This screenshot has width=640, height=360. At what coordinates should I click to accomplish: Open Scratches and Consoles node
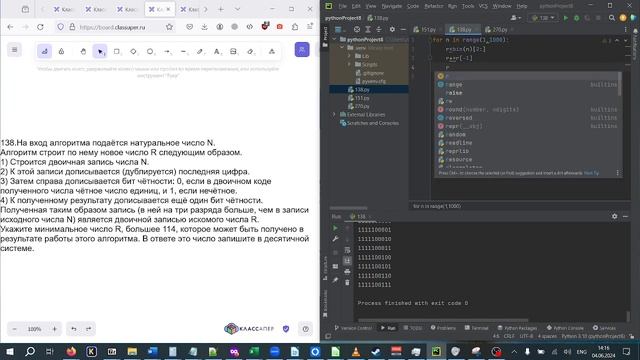click(369, 123)
